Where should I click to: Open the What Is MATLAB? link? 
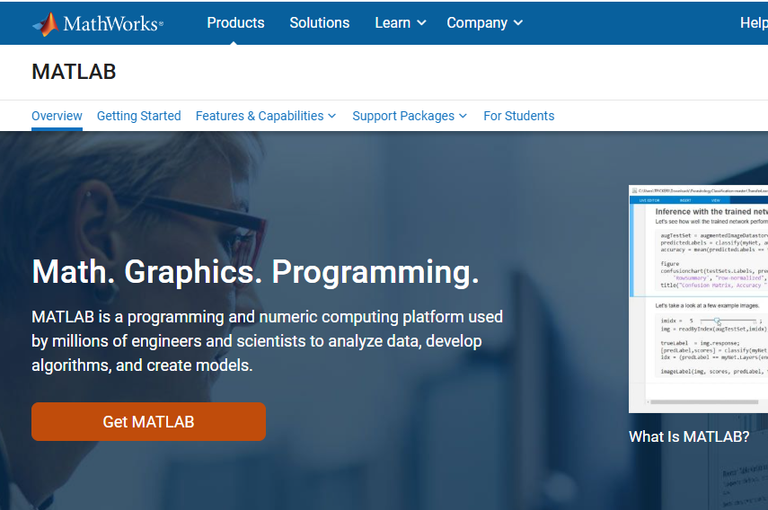tap(689, 437)
